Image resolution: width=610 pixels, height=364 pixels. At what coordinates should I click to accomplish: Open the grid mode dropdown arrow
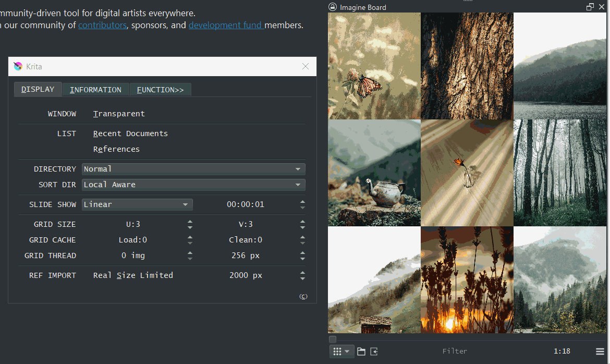pos(348,351)
